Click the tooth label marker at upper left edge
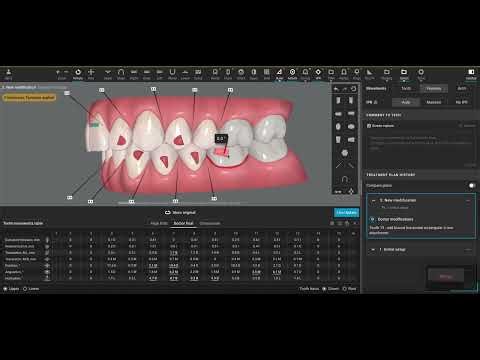The width and height of the screenshot is (480, 360). [67, 93]
